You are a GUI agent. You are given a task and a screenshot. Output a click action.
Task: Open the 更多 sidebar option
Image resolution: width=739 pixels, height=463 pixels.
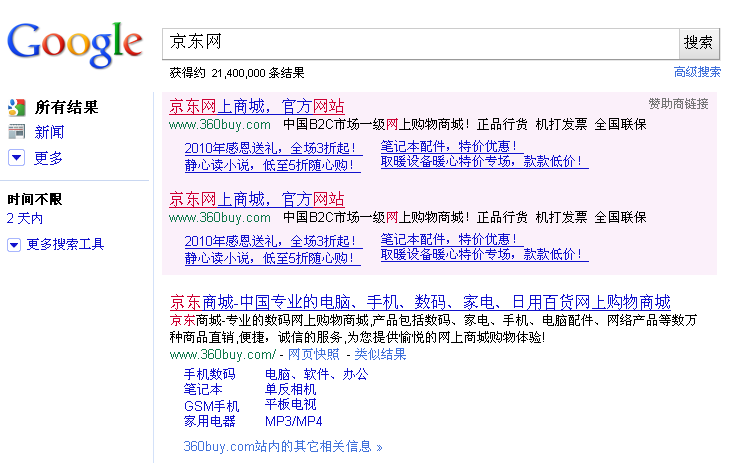tap(48, 157)
